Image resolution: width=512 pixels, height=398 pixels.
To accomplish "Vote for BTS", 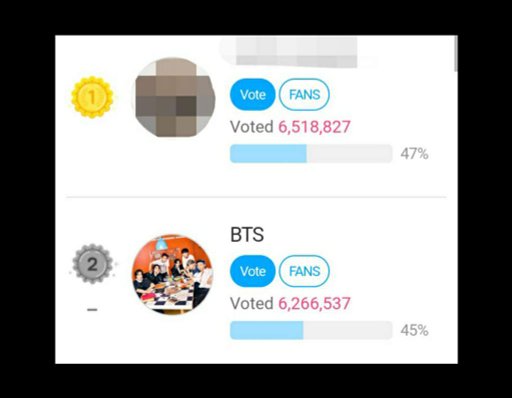I will [x=253, y=271].
